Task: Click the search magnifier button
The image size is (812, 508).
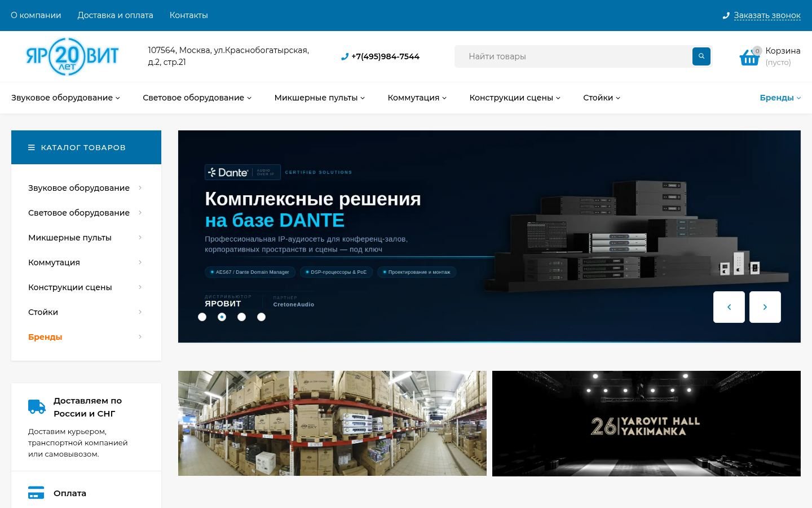Action: click(x=701, y=56)
